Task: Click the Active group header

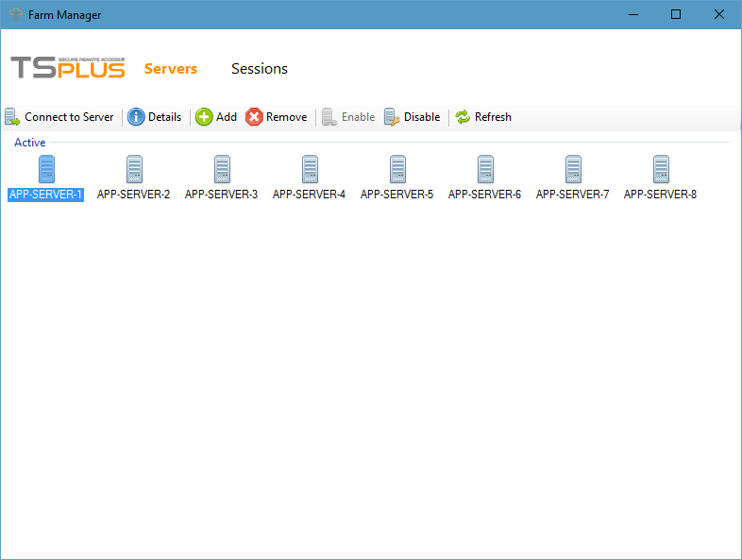Action: pos(29,143)
